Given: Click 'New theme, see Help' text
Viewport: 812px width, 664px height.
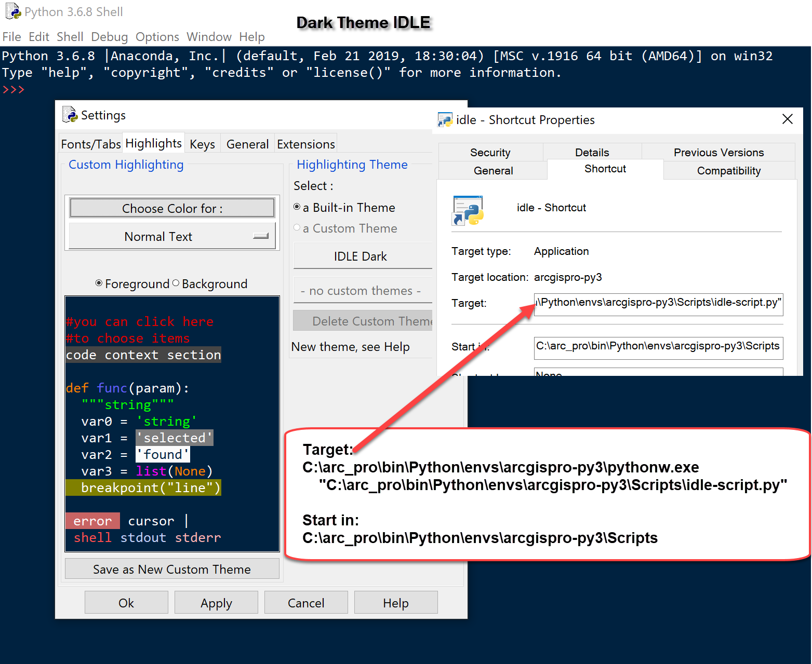Looking at the screenshot, I should [351, 346].
